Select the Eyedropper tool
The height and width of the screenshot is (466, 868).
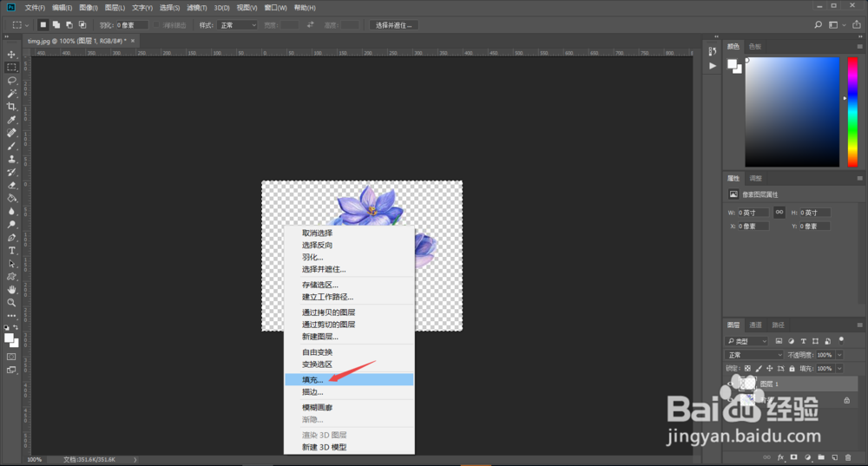click(x=11, y=120)
